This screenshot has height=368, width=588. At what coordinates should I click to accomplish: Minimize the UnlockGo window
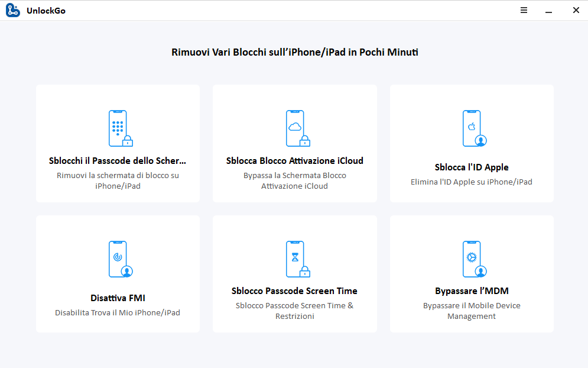(548, 12)
